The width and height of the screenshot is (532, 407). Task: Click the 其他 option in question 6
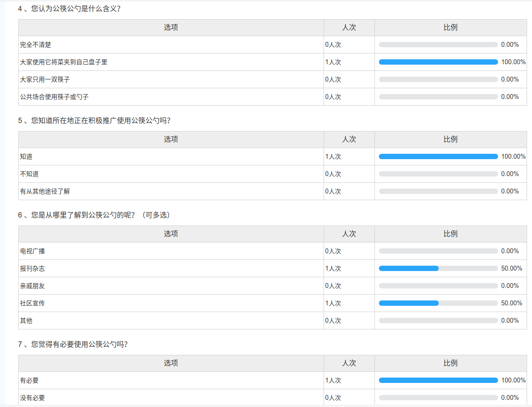click(26, 321)
